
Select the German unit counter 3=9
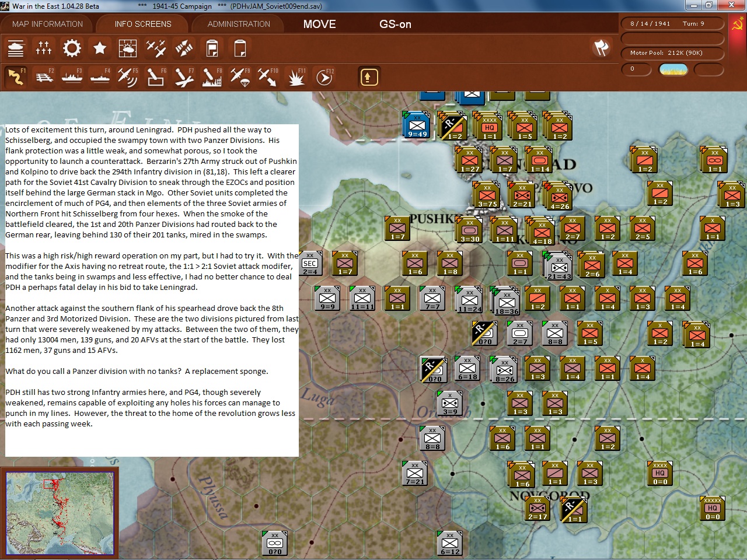tap(450, 403)
